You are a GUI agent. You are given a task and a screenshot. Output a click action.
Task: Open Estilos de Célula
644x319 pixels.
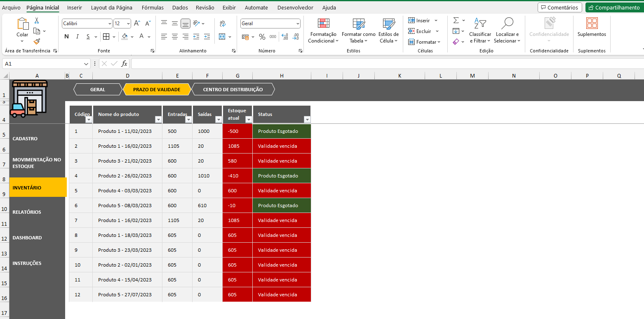click(x=388, y=31)
